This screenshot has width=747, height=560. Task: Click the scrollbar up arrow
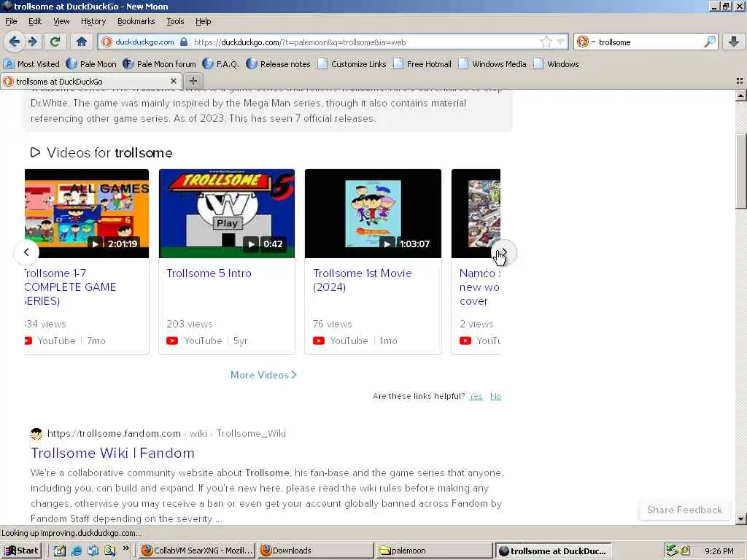point(741,96)
